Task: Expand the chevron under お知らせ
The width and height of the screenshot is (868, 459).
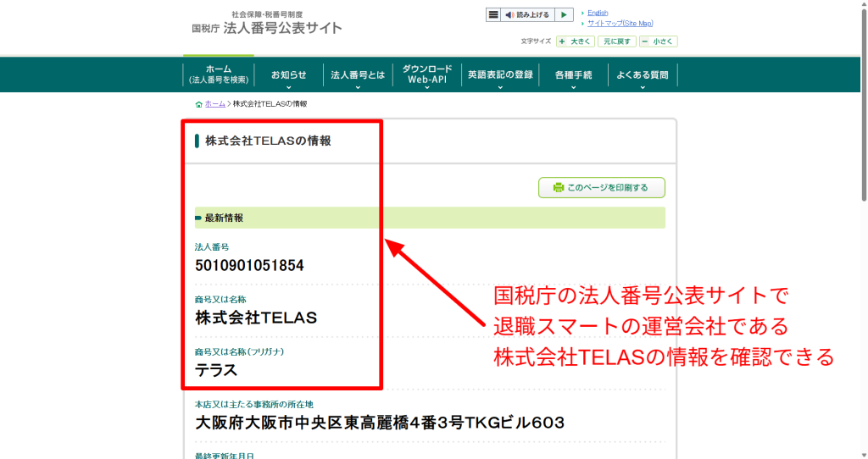Action: point(288,87)
